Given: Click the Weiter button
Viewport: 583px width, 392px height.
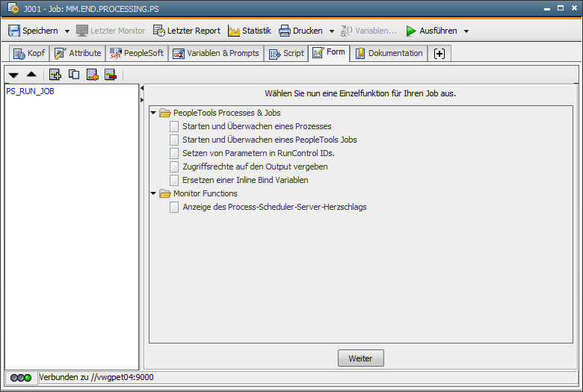Looking at the screenshot, I should 361,358.
